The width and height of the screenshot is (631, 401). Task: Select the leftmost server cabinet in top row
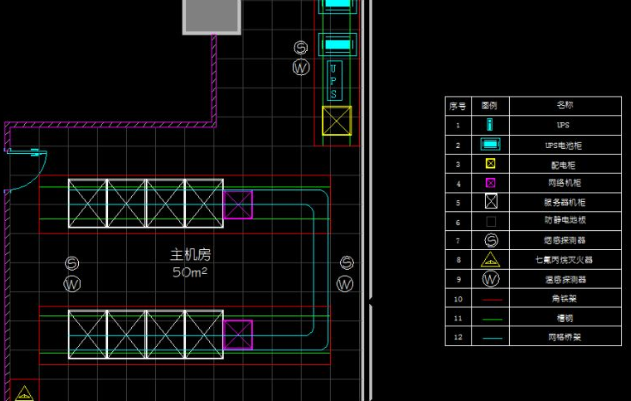[x=87, y=205]
